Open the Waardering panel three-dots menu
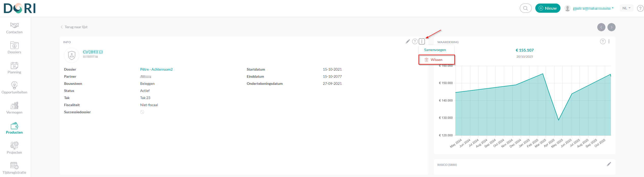644x177 pixels. point(609,41)
